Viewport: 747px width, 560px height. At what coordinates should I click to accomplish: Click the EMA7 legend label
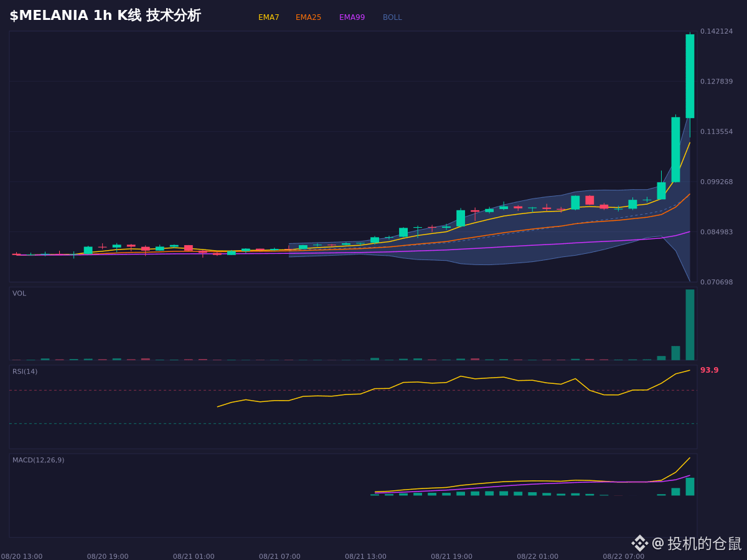(268, 17)
